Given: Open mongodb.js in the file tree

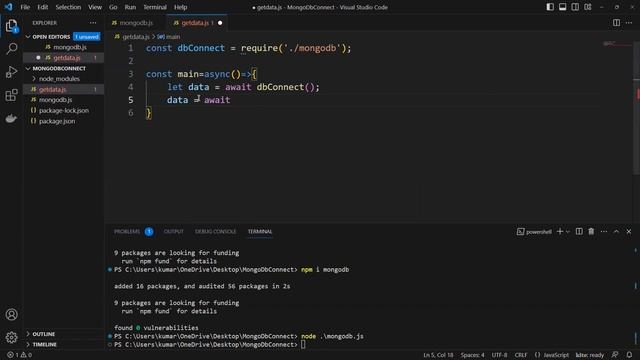Looking at the screenshot, I should [56, 100].
